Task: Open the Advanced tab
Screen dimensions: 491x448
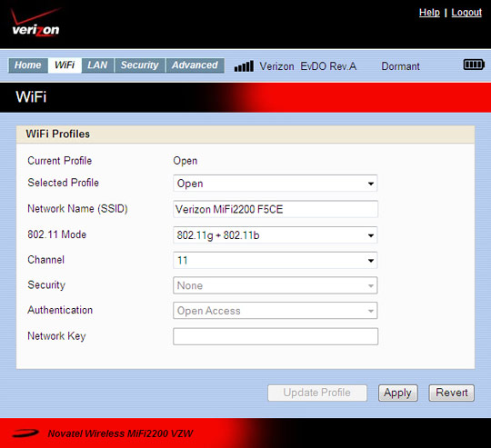Action: tap(195, 65)
